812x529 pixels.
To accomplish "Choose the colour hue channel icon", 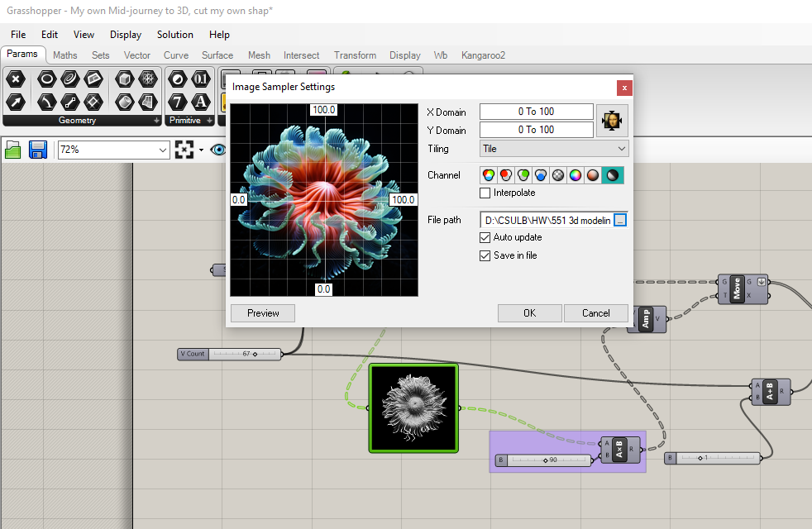I will point(576,175).
